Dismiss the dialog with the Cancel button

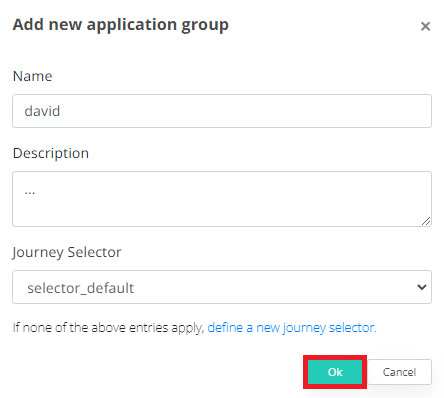pos(399,372)
